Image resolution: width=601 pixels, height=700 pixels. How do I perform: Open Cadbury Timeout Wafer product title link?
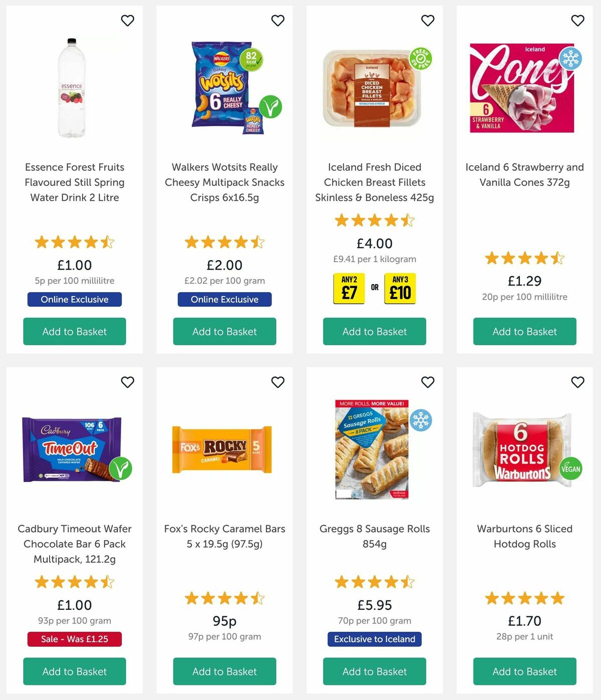(x=75, y=544)
